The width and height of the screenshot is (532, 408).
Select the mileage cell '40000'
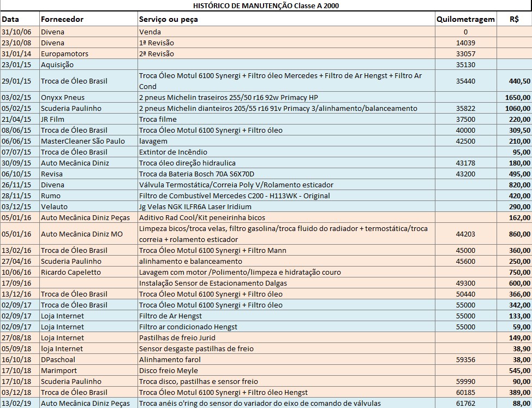click(x=466, y=130)
